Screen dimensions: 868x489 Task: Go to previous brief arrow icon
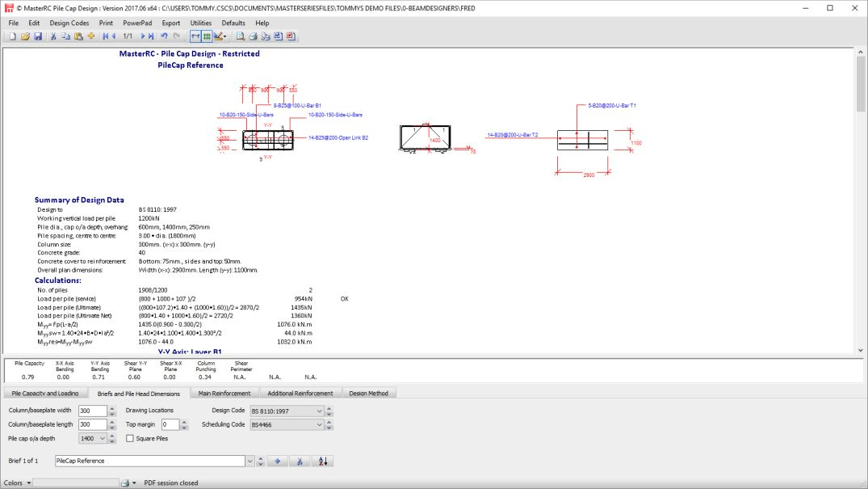114,36
